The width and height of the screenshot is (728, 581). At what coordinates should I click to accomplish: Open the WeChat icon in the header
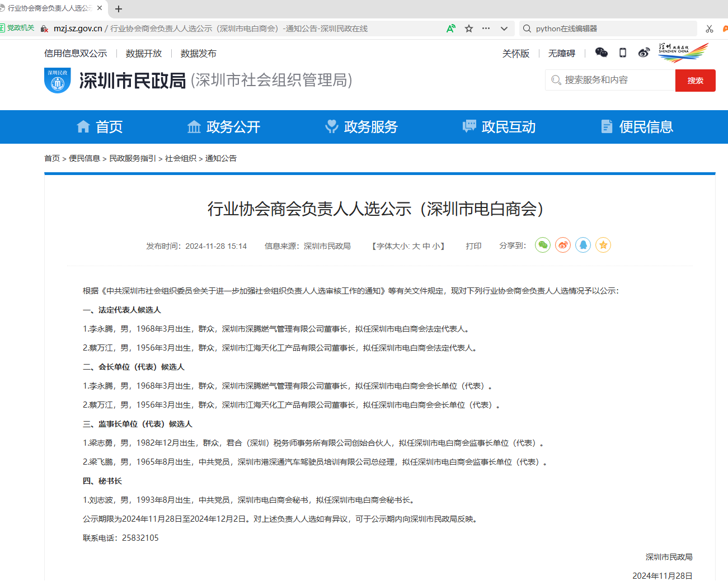point(601,53)
